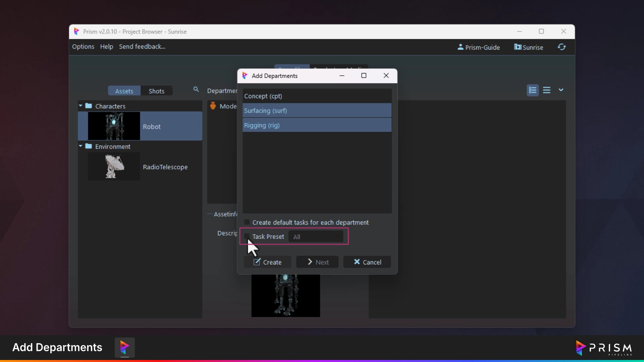This screenshot has width=644, height=362.
Task: Click the refresh arrows icon
Action: point(561,47)
